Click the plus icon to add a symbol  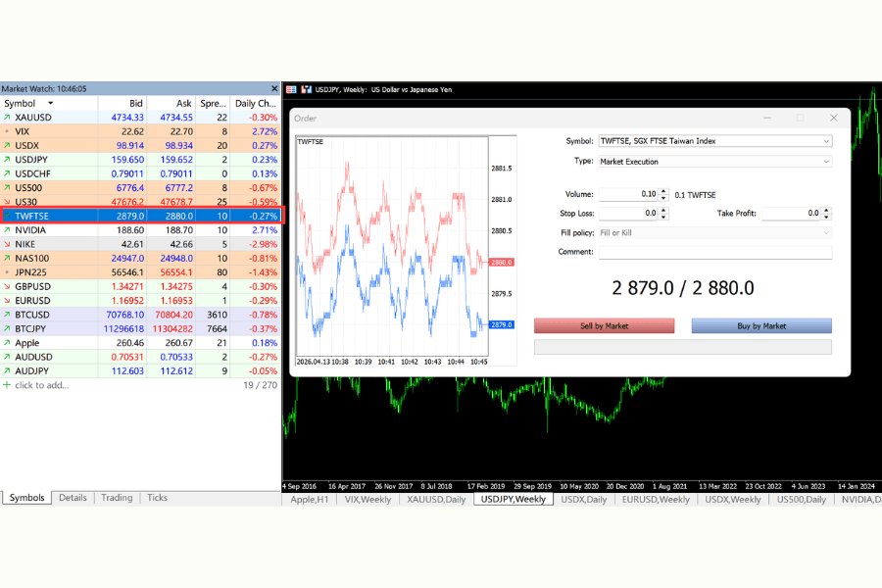(8, 386)
